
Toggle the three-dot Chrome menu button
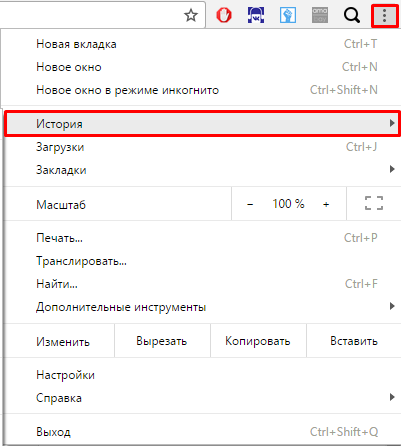[384, 15]
